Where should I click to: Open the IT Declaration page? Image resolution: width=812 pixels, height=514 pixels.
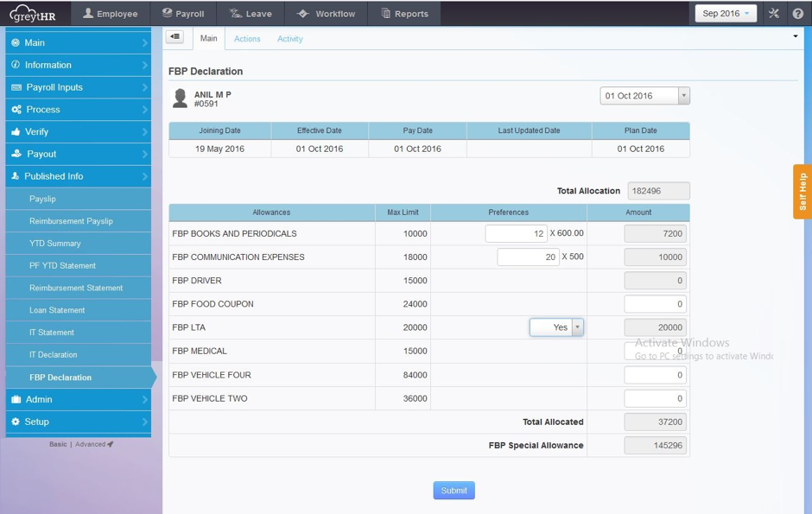[79, 354]
